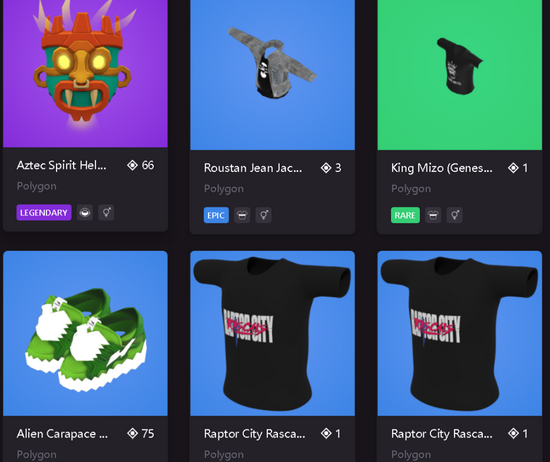
Task: Click the helmet category icon on Aztec Spirit card
Action: click(x=85, y=213)
